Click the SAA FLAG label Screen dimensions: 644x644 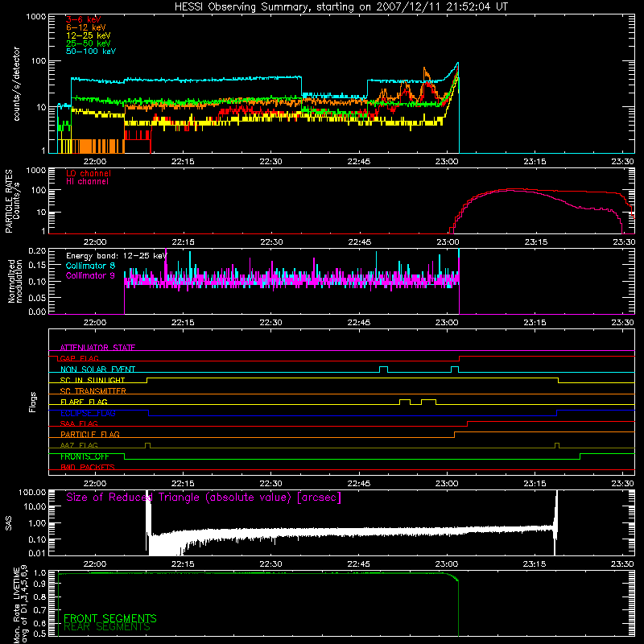pyautogui.click(x=79, y=423)
